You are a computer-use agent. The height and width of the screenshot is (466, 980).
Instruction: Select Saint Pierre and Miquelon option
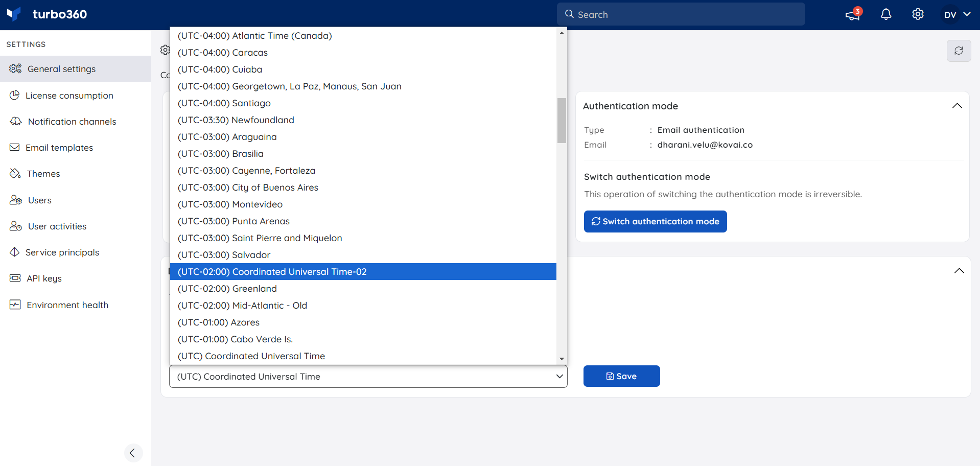(x=363, y=238)
